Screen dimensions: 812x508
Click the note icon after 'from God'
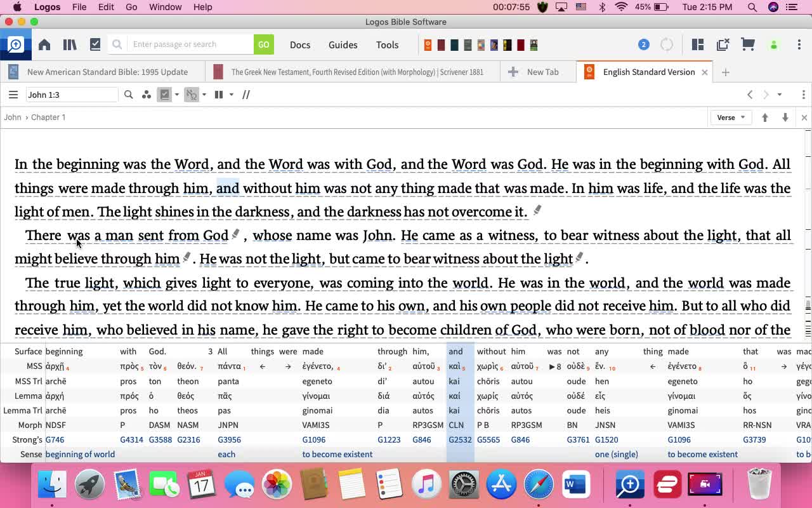point(235,234)
